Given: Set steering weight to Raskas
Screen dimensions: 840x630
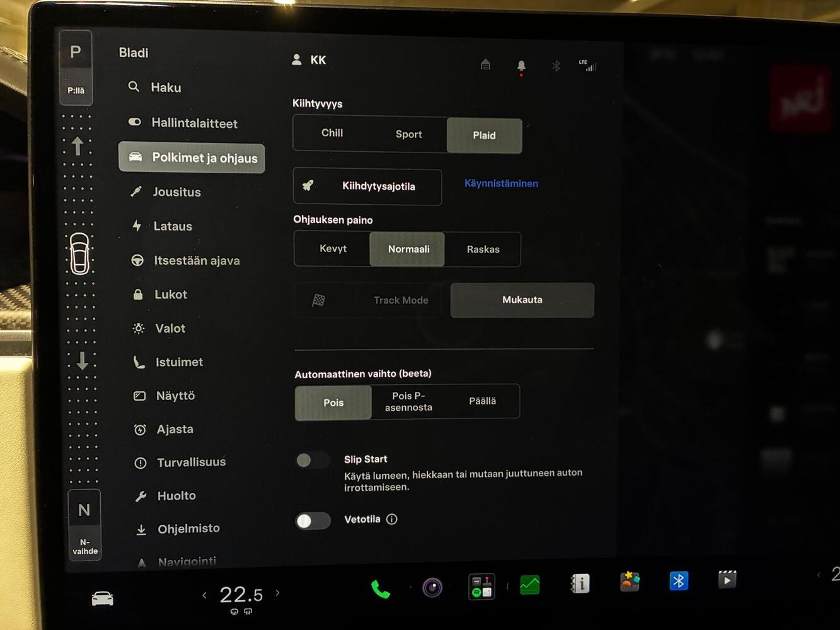Looking at the screenshot, I should pyautogui.click(x=483, y=249).
